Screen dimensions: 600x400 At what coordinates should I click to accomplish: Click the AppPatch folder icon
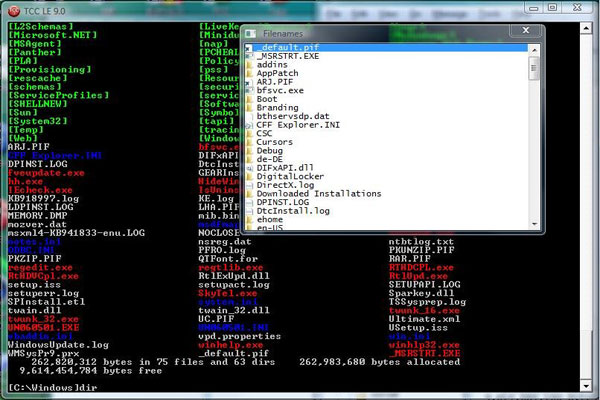[248, 73]
